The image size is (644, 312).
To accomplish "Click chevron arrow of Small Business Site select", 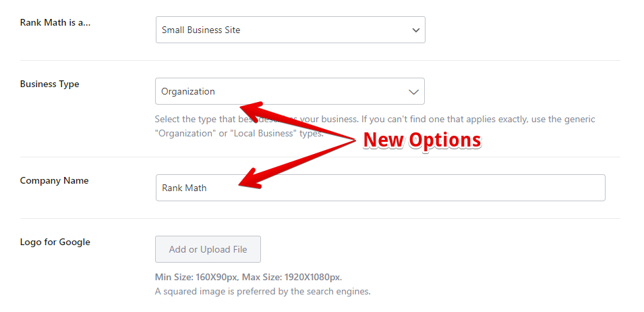I will point(415,30).
